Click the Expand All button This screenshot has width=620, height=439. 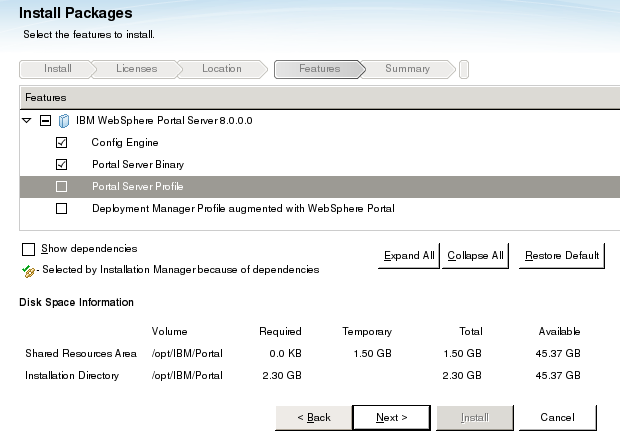409,256
